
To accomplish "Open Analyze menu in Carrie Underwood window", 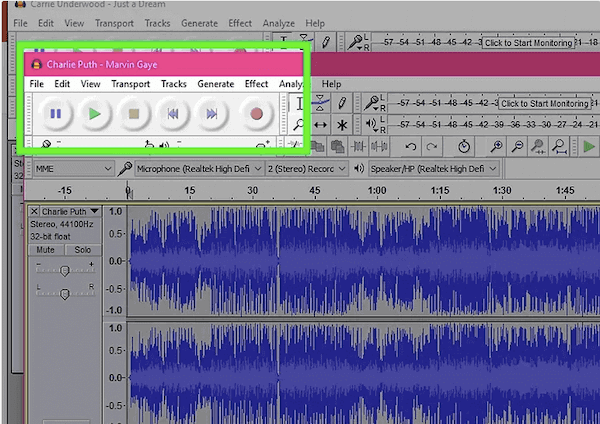I will (279, 23).
